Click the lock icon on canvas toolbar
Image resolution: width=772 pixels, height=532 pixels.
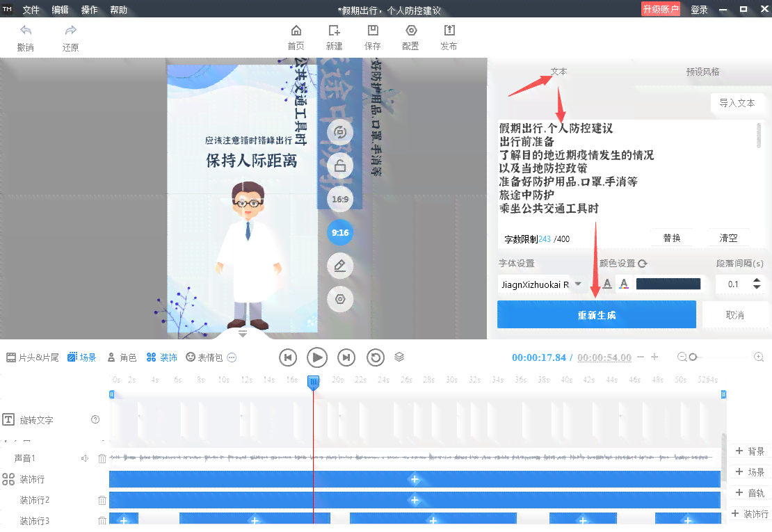coord(340,166)
